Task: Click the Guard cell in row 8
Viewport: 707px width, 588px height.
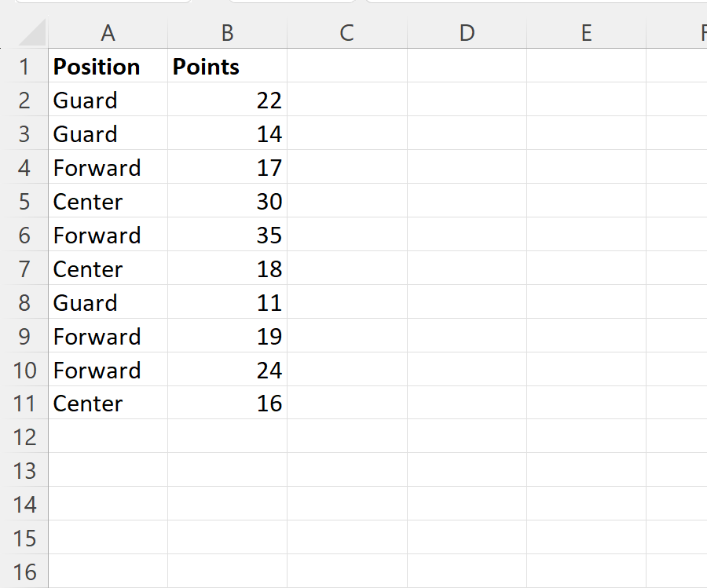Action: pyautogui.click(x=108, y=302)
